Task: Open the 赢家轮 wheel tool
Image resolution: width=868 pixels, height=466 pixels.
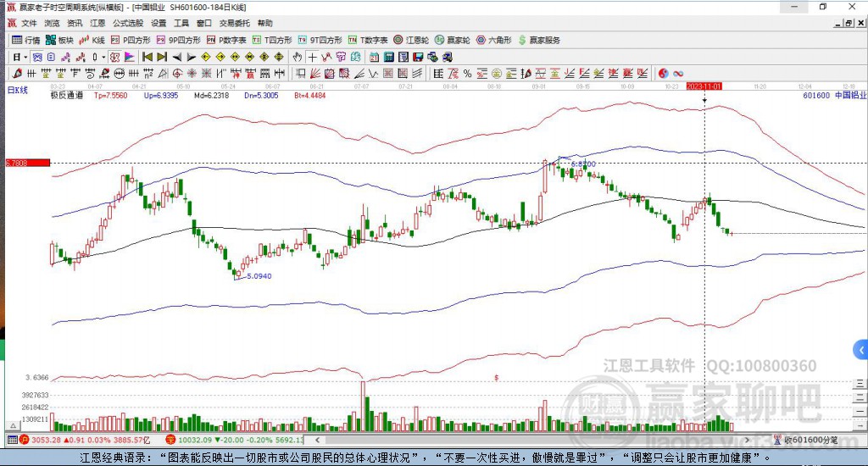Action: pos(453,40)
